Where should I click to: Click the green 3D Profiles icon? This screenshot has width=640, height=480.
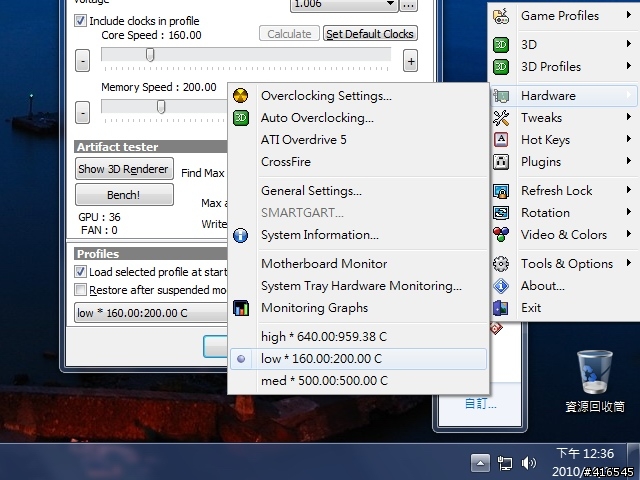[501, 67]
